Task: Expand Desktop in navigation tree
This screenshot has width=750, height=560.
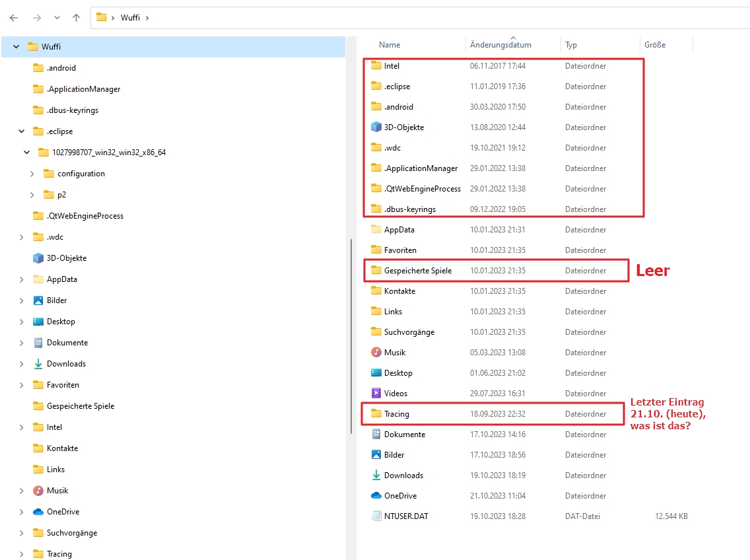Action: (x=22, y=322)
